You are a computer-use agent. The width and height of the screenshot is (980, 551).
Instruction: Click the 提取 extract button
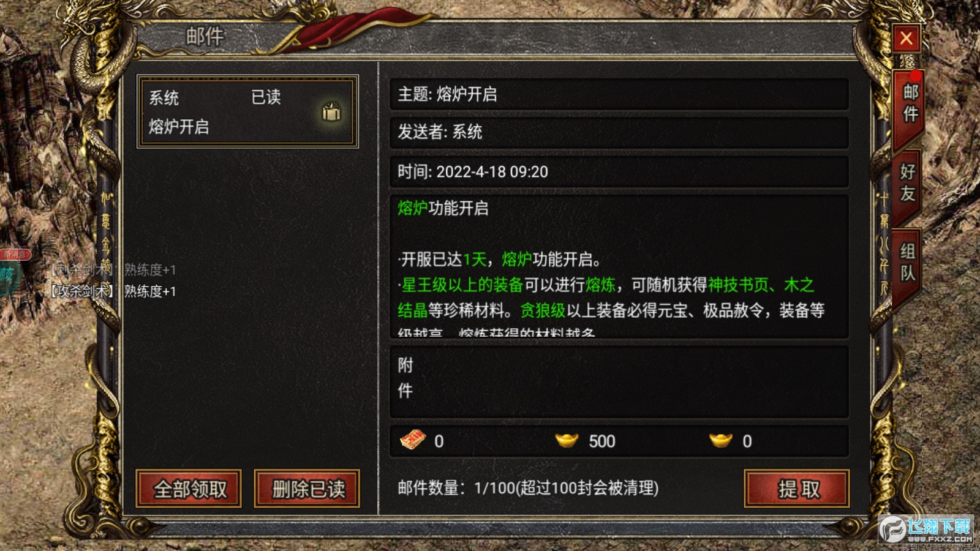(x=797, y=489)
